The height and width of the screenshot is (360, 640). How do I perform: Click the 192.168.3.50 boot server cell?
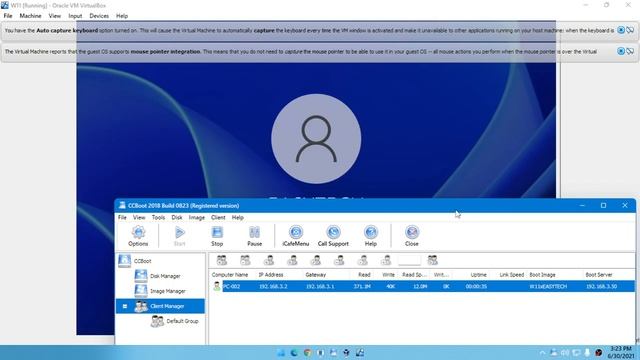pos(601,287)
